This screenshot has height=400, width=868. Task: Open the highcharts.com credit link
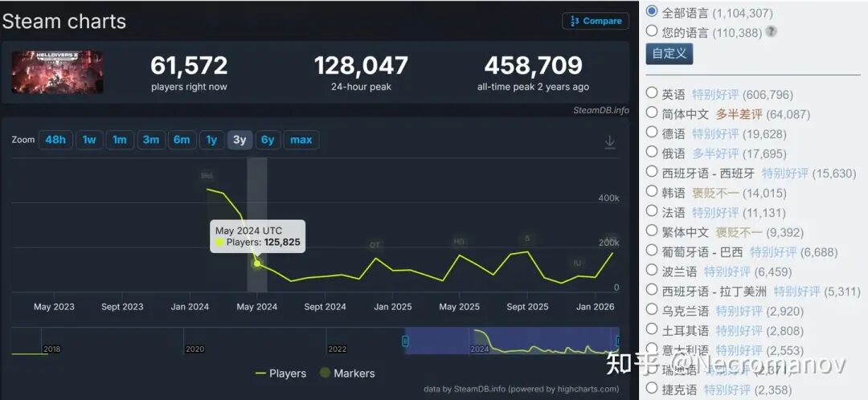[588, 389]
